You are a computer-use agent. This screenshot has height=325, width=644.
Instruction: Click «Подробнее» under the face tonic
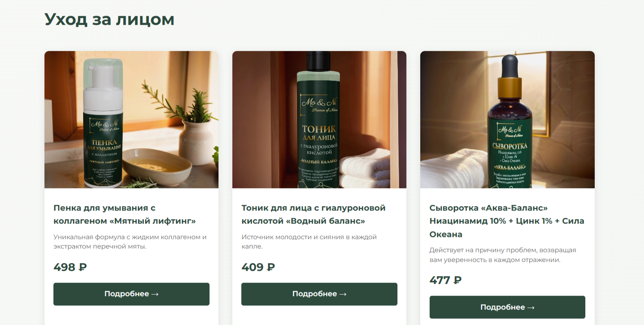click(319, 294)
